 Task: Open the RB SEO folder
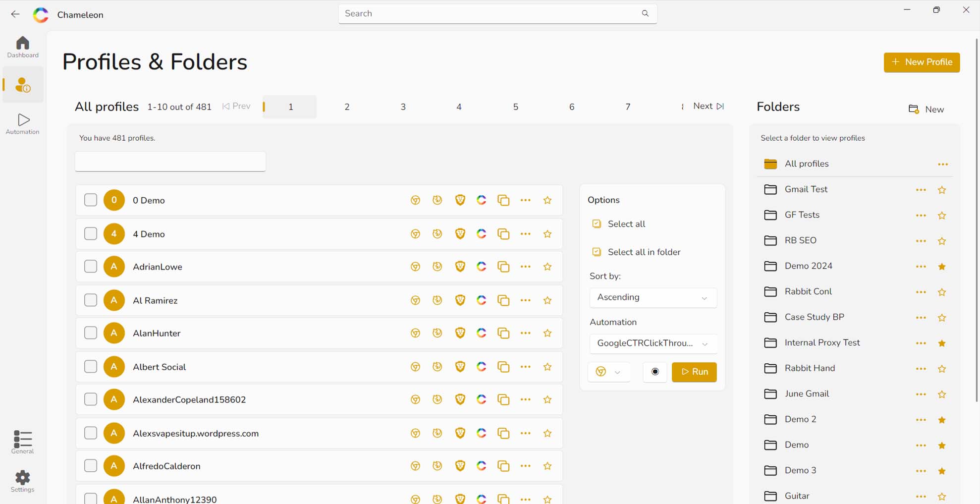pos(801,240)
